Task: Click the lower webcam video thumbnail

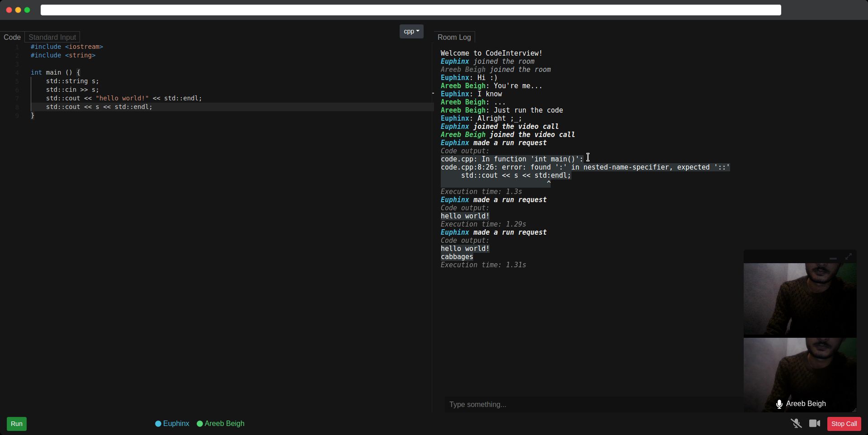Action: pos(800,374)
